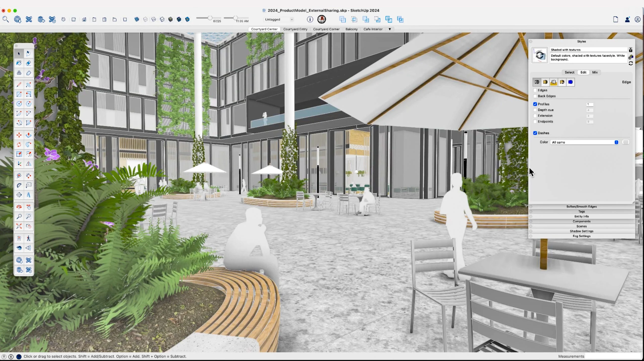Select the Move tool
Screen dimensions: 644x361
point(19,135)
